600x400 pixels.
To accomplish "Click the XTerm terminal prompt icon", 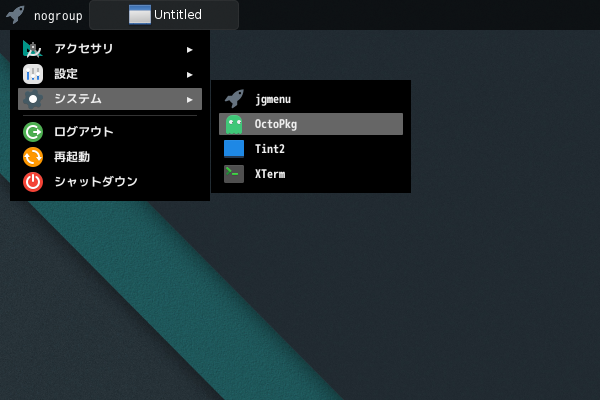I will (234, 174).
